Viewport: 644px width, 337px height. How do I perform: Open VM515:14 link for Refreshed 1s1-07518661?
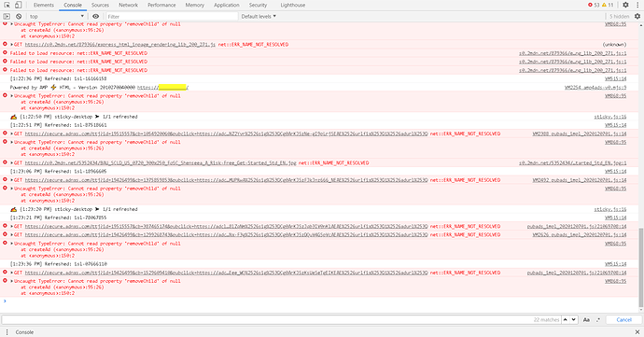point(616,125)
